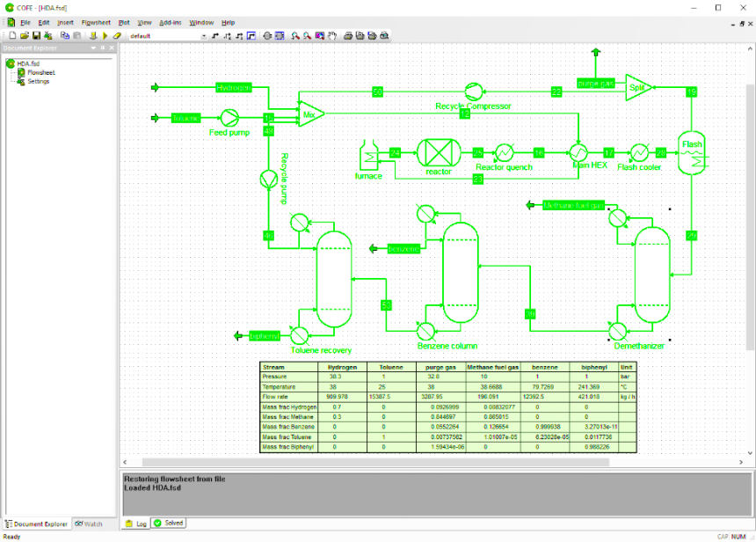Open Document Explorer panel dropdown arrow
Viewport: 756px width, 542px height.
click(x=93, y=48)
